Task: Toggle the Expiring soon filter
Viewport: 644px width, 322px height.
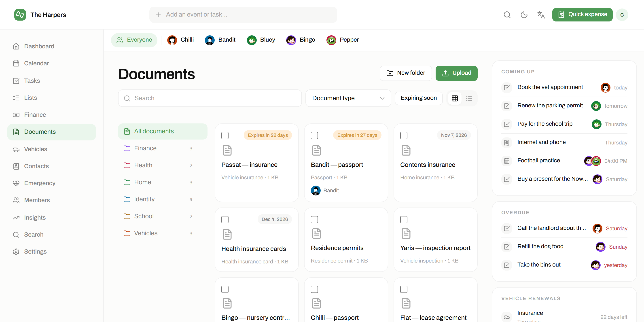Action: (x=419, y=98)
